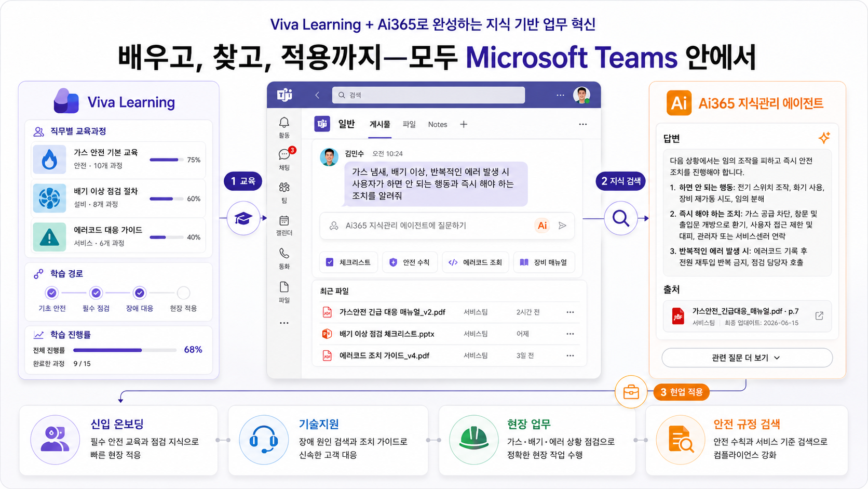
Task: Add a new tab with the plus button
Action: (x=464, y=124)
